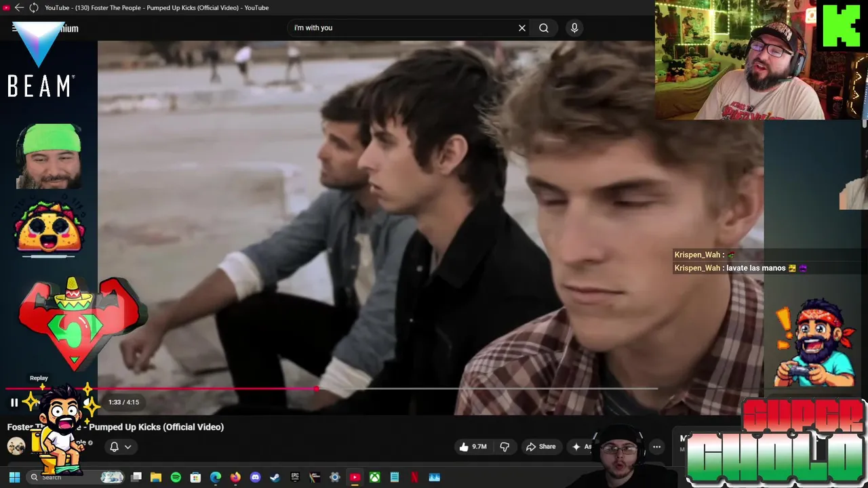Open the Notepad icon on the taskbar

(395, 477)
